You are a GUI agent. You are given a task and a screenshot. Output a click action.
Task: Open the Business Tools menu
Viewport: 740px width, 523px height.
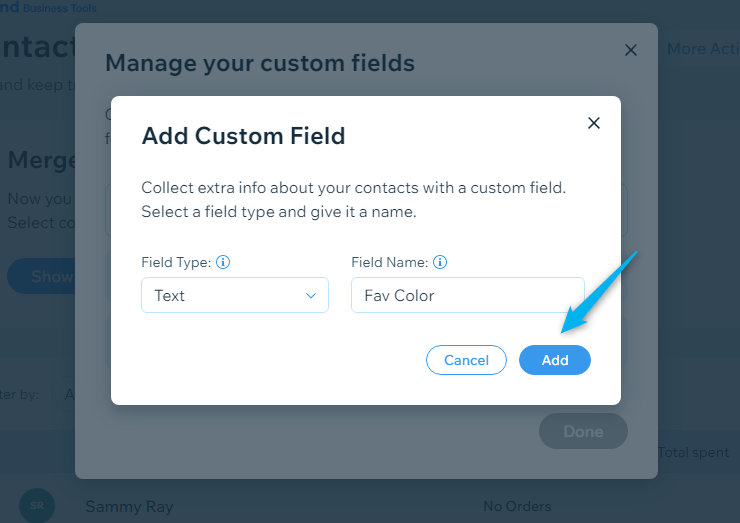point(59,8)
